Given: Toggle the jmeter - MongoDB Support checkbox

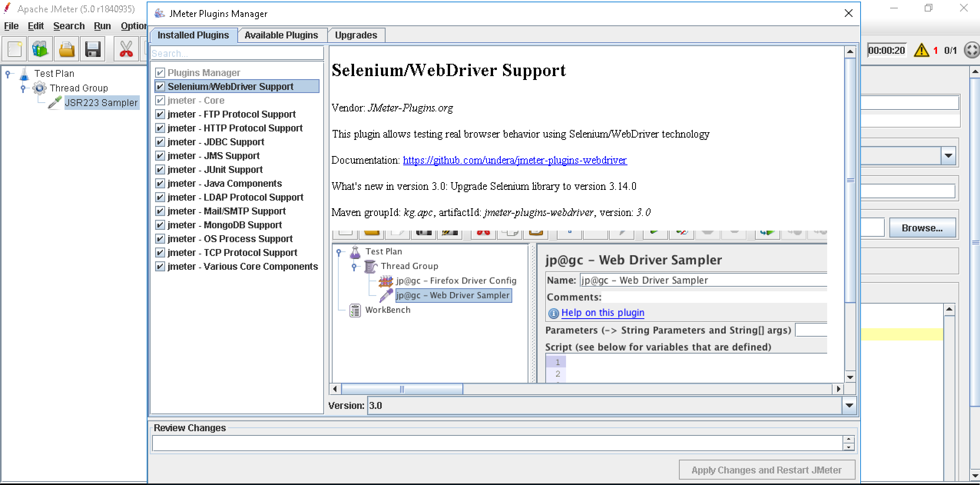Looking at the screenshot, I should pos(160,225).
